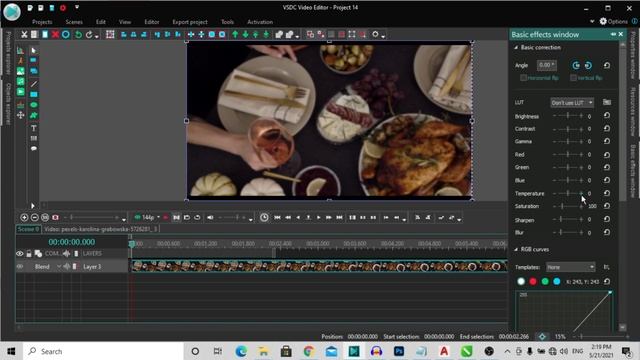Viewport: 640px width, 360px height.
Task: Click the red X delete icon
Action: (55, 35)
